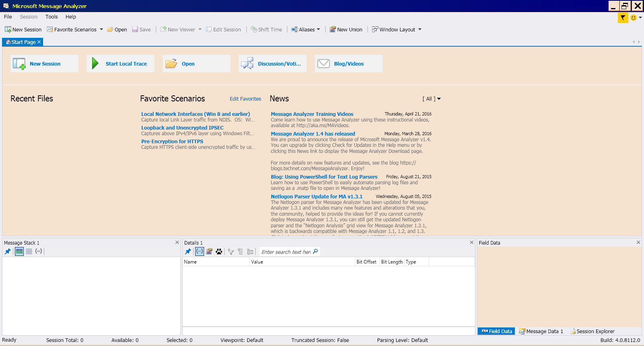Open the Favorite Scenarios toolbar dropdown
Screen dimensions: 644x346
[75, 29]
